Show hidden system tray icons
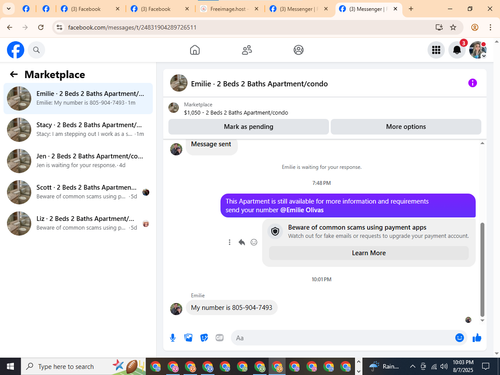500x375 pixels. click(x=412, y=366)
